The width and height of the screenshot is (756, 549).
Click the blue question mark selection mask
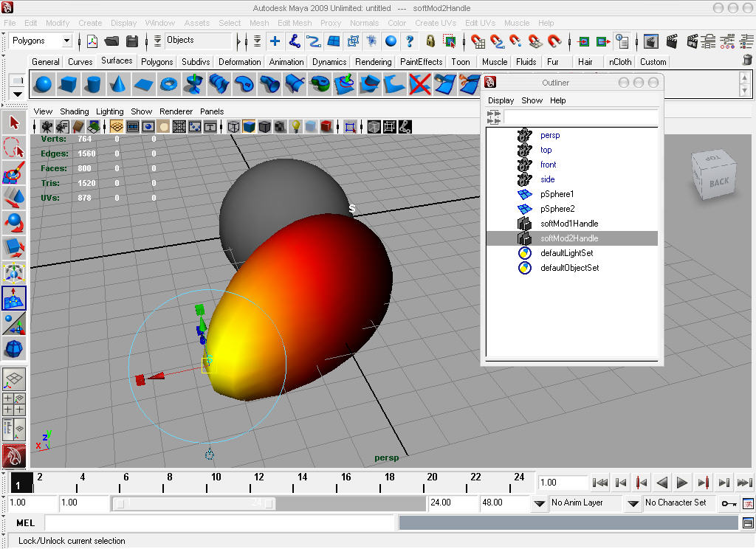point(410,41)
